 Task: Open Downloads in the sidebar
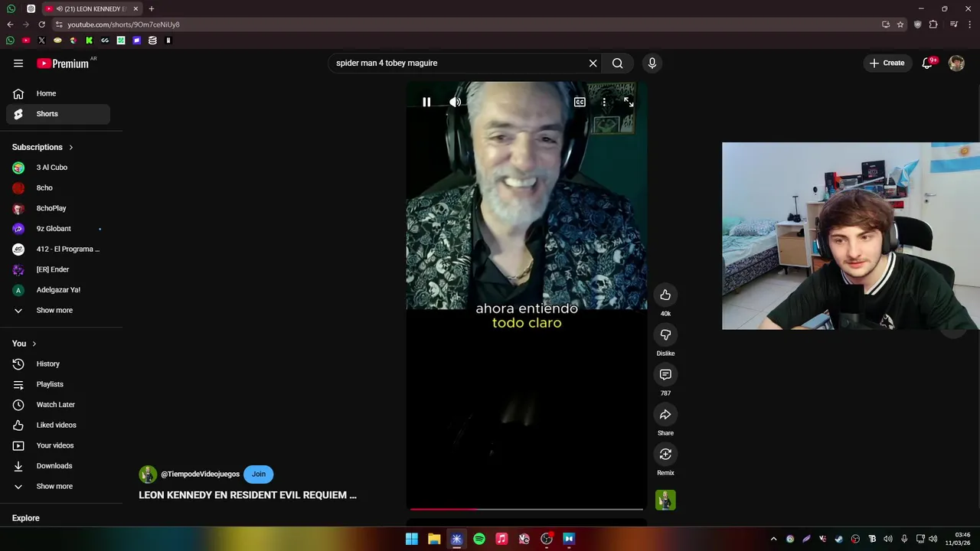(58, 466)
